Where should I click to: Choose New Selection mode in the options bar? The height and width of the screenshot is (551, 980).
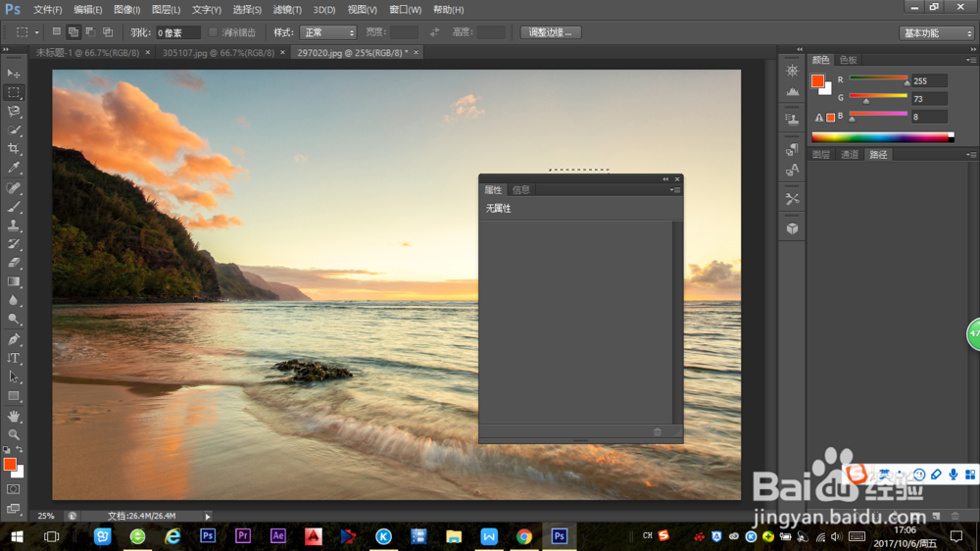pos(56,31)
